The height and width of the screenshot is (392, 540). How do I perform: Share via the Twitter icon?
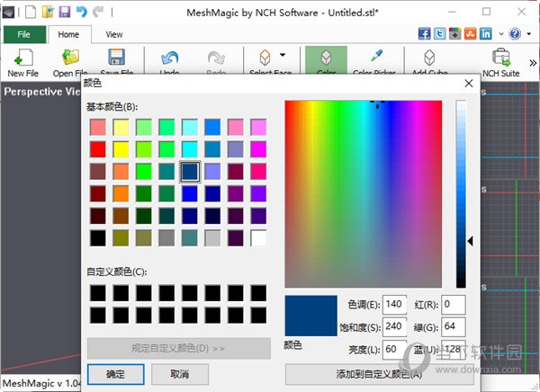439,34
